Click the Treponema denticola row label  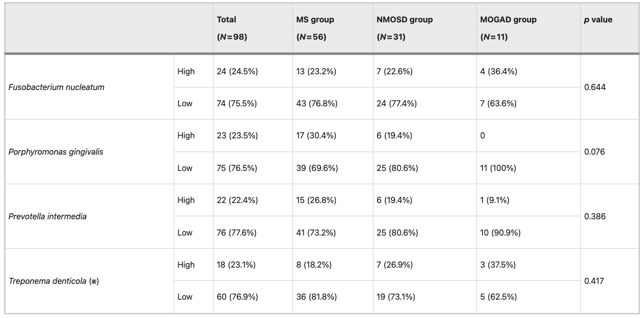pyautogui.click(x=54, y=281)
